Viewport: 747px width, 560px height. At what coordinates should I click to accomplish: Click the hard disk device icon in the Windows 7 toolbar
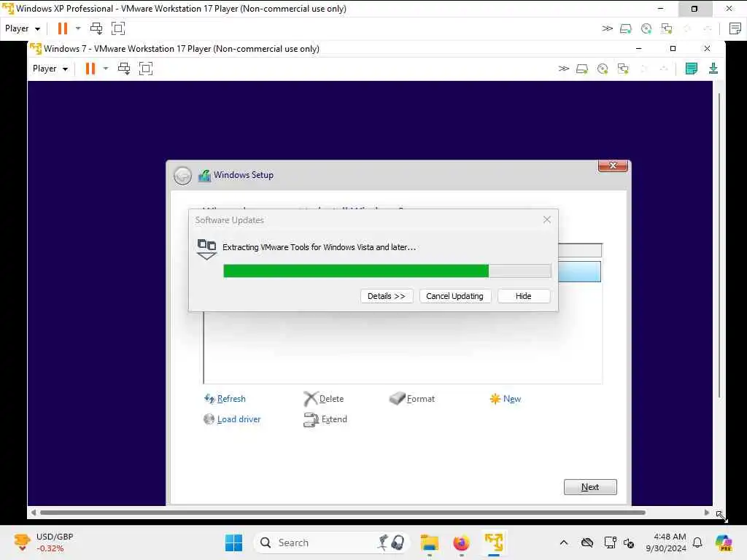pos(582,69)
